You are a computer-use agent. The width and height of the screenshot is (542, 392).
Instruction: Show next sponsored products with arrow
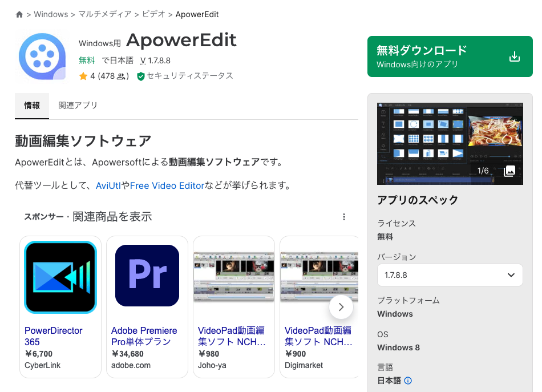point(341,307)
